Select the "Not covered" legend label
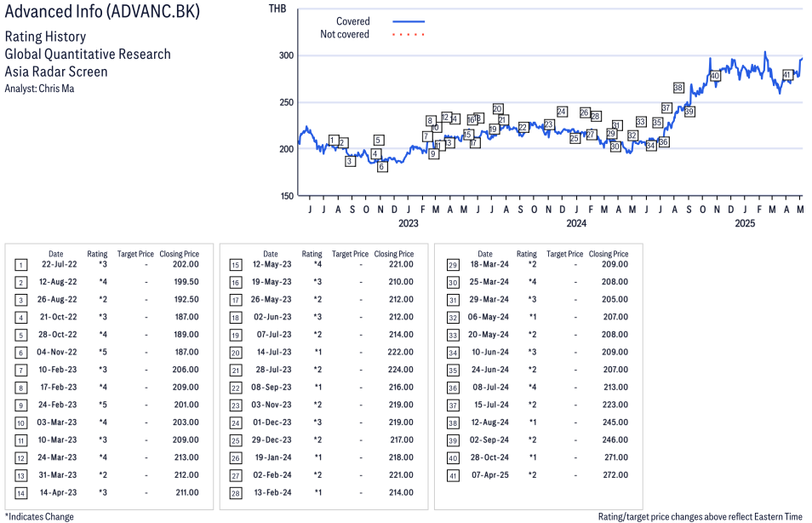812x523 pixels. 345,34
